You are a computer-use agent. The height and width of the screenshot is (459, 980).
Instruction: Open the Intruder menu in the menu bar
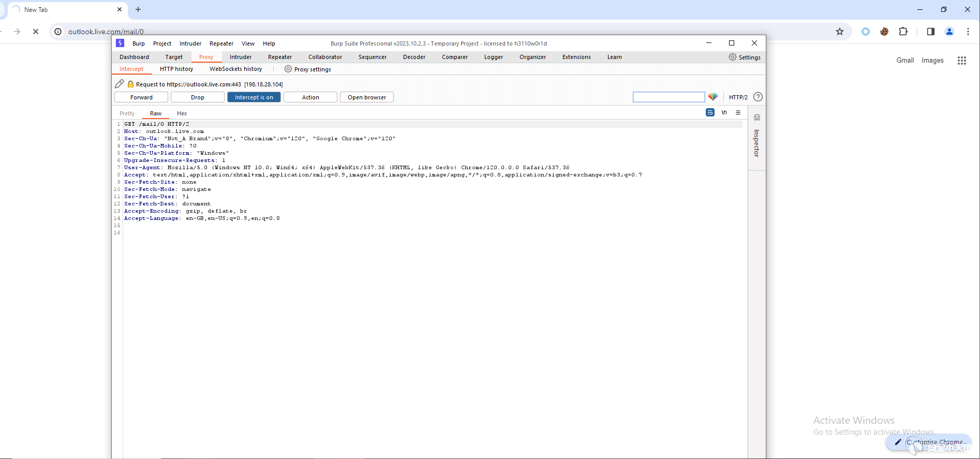point(190,43)
